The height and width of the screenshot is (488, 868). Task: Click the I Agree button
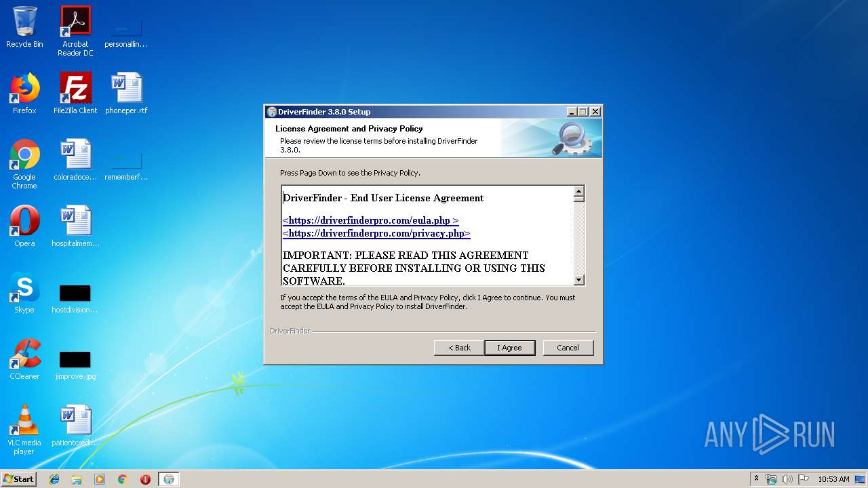[509, 348]
